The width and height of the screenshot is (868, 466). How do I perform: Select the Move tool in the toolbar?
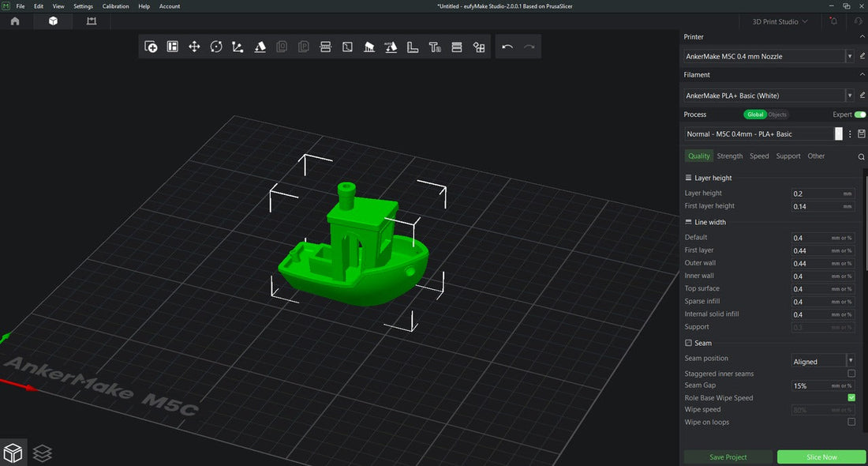pyautogui.click(x=194, y=47)
